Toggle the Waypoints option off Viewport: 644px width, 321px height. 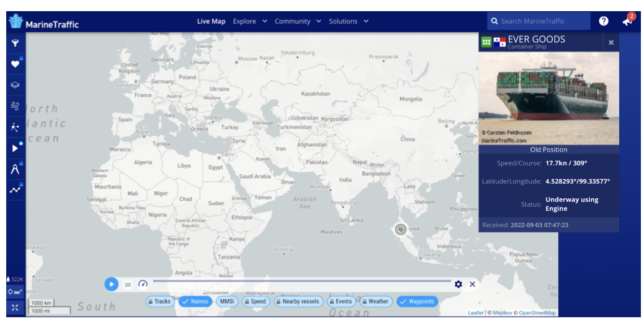click(418, 301)
